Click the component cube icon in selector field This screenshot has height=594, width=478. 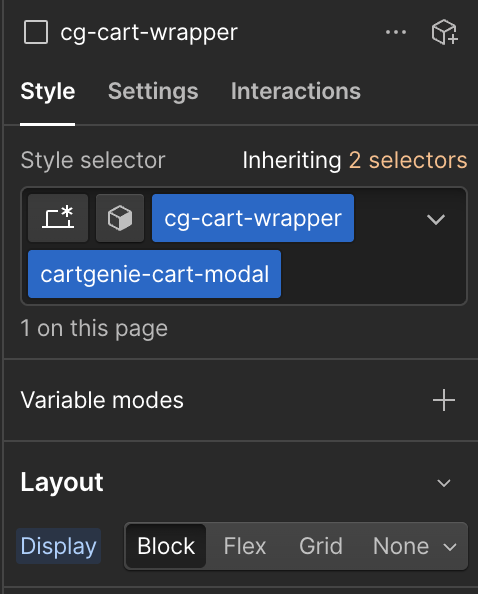point(120,218)
